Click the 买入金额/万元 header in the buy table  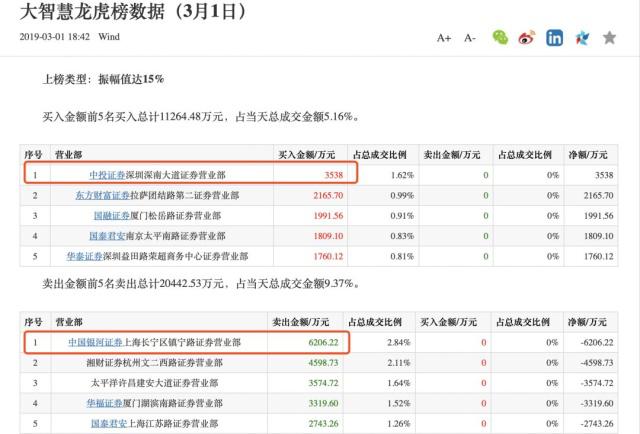307,155
